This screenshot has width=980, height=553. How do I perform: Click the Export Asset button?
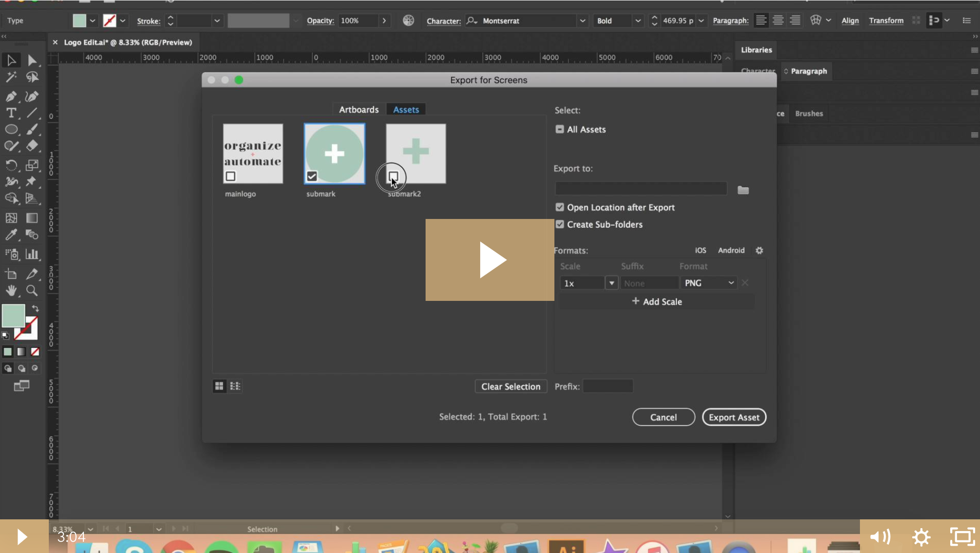734,417
